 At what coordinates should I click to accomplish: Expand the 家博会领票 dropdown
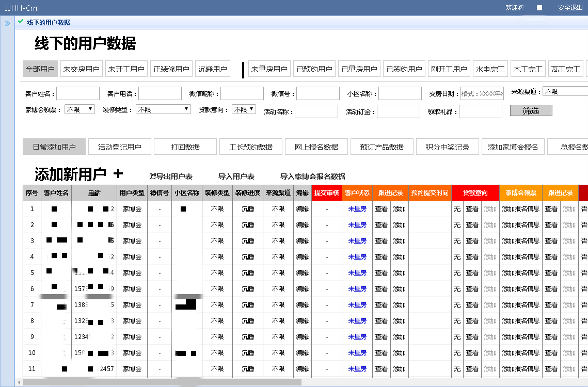(x=80, y=109)
